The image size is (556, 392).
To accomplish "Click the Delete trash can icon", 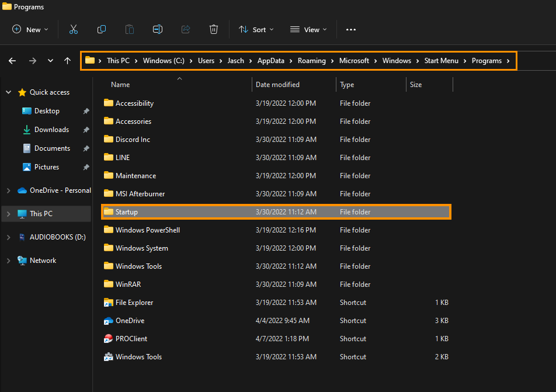I will (214, 29).
